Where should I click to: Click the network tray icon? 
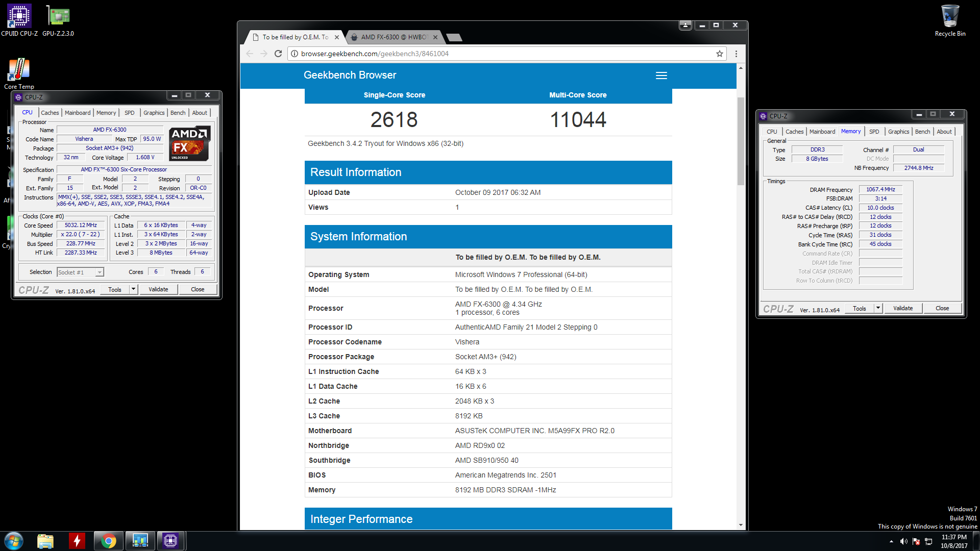(928, 541)
